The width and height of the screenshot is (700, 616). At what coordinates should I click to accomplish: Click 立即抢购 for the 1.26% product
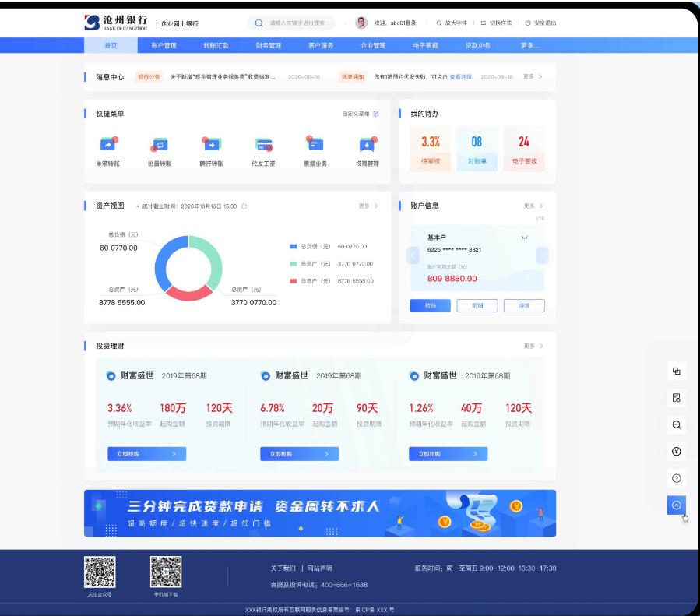(x=448, y=454)
